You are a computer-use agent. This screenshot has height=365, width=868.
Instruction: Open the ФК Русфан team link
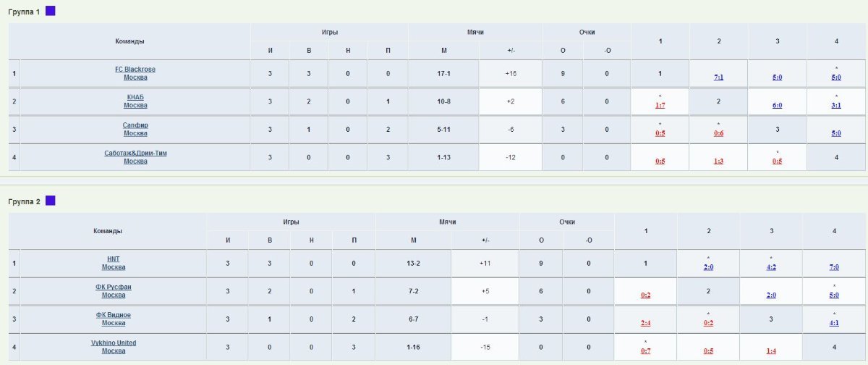tap(114, 287)
